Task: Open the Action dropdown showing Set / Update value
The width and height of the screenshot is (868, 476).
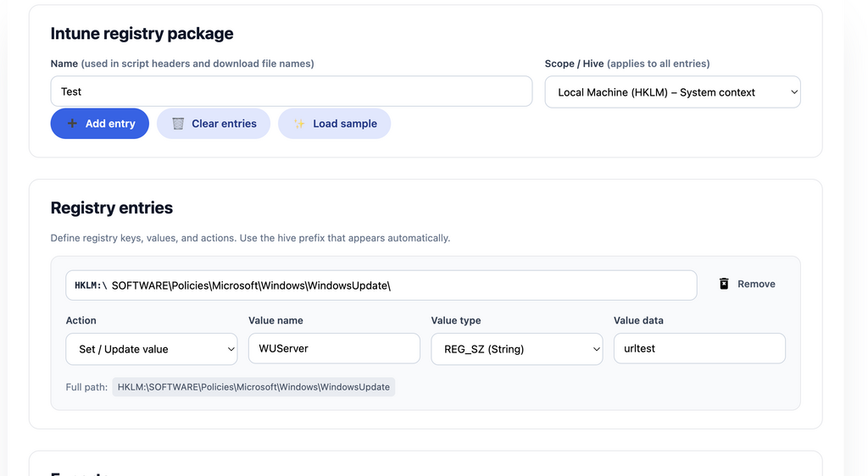Action: tap(151, 349)
